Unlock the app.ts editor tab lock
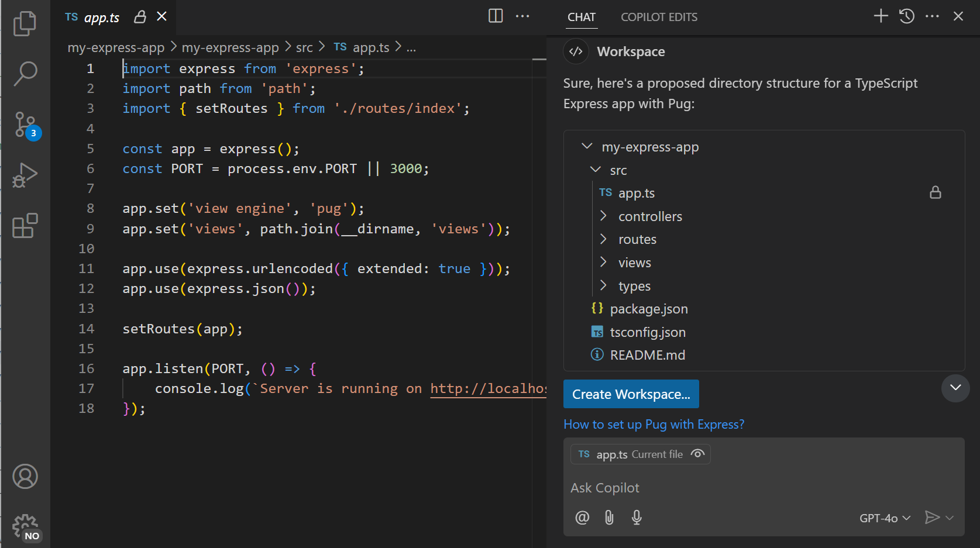Screen dimensions: 980x548 [139, 17]
